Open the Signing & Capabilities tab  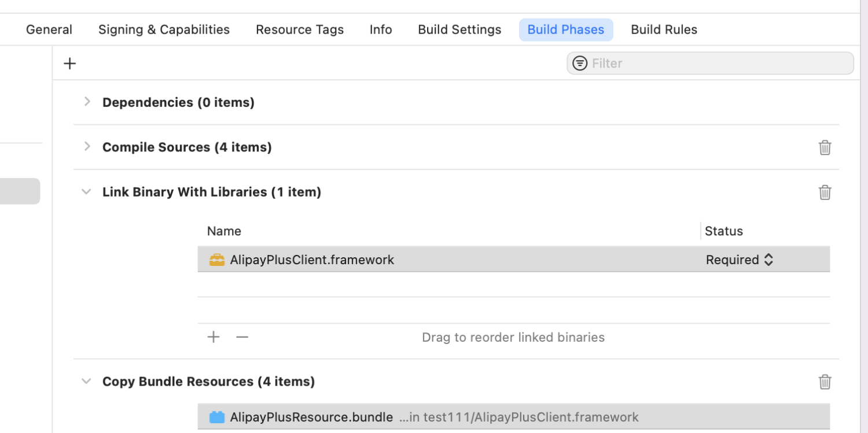(164, 29)
